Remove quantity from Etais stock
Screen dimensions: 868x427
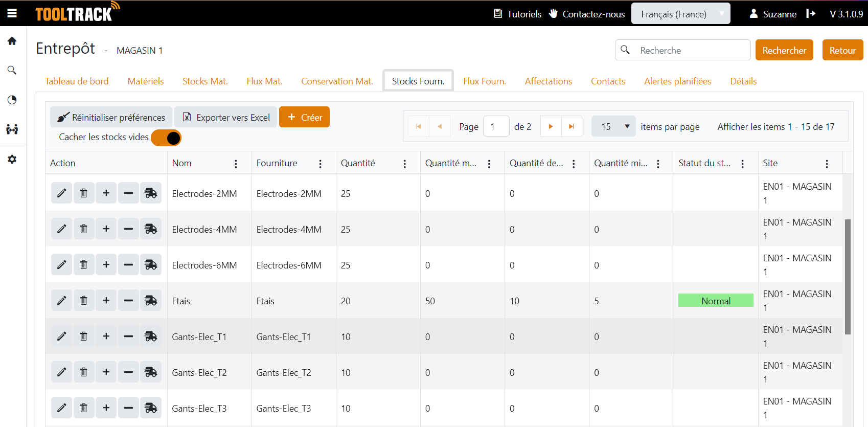point(128,301)
